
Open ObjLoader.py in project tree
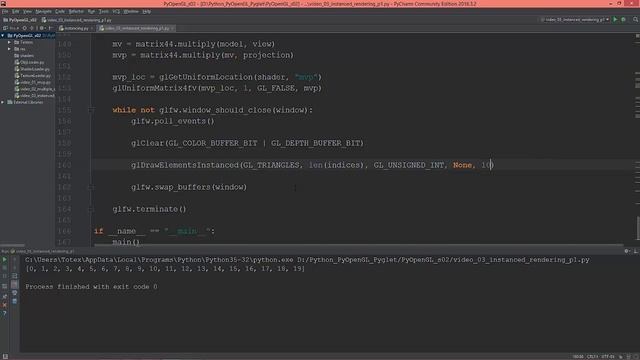[29, 62]
